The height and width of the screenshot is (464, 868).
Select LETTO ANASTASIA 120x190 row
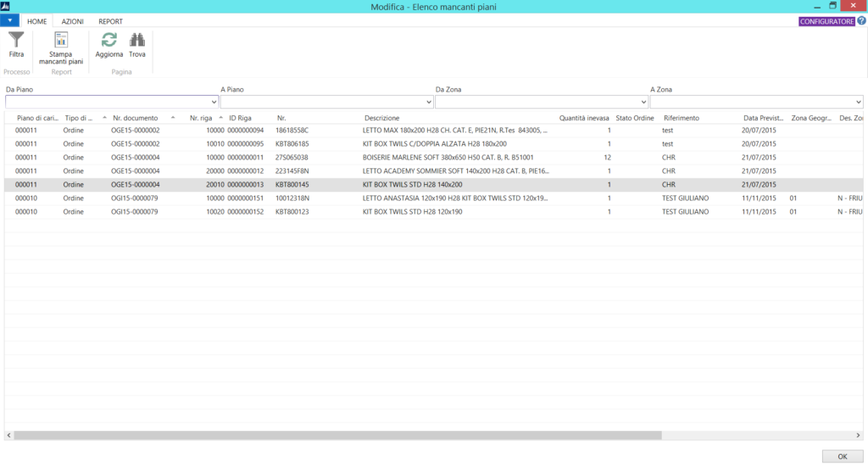[x=433, y=198]
